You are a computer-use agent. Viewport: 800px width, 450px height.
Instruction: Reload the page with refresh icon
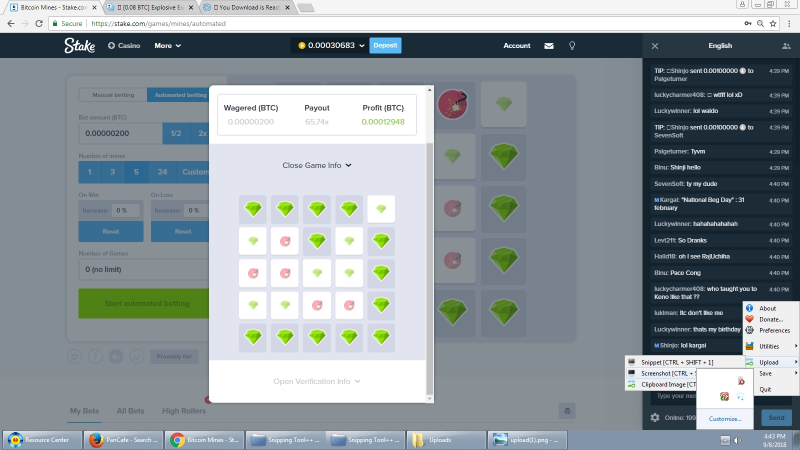coord(39,23)
